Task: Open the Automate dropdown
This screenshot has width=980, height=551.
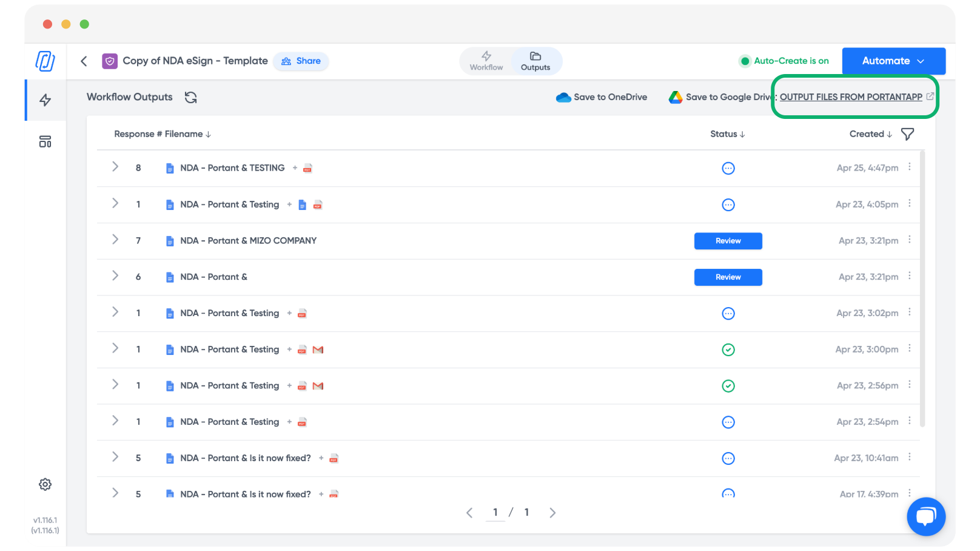Action: 893,61
